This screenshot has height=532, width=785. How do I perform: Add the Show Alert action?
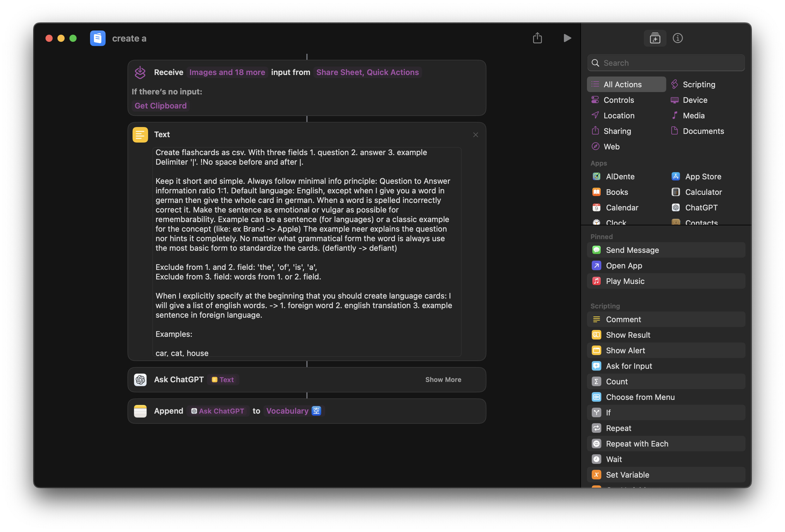point(625,350)
